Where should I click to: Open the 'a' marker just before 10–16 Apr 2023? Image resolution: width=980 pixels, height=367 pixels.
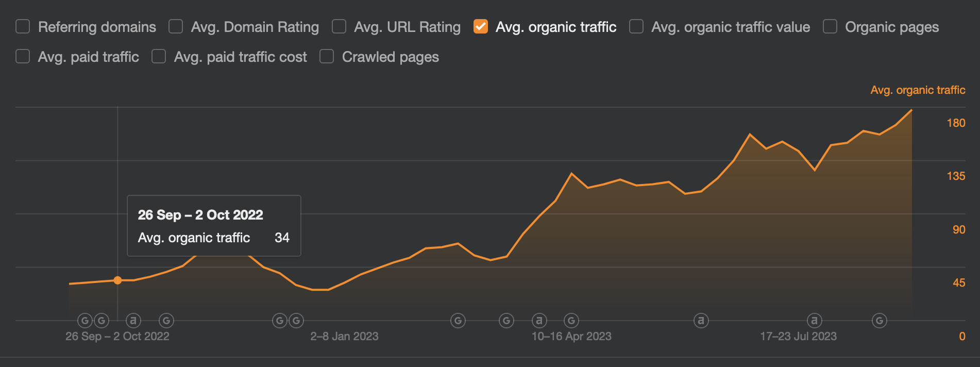coord(539,321)
